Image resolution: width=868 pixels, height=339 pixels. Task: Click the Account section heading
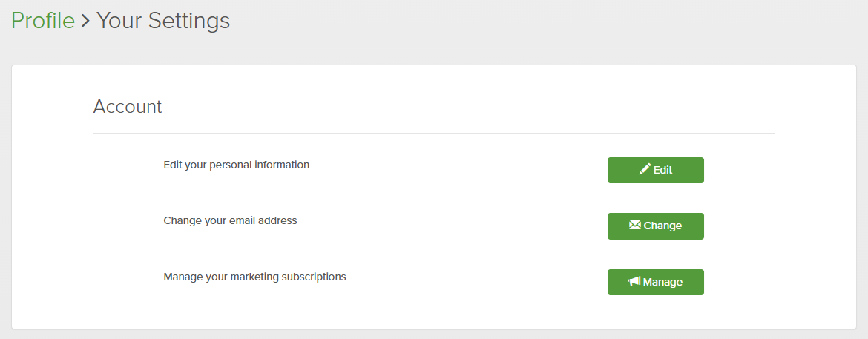point(128,106)
